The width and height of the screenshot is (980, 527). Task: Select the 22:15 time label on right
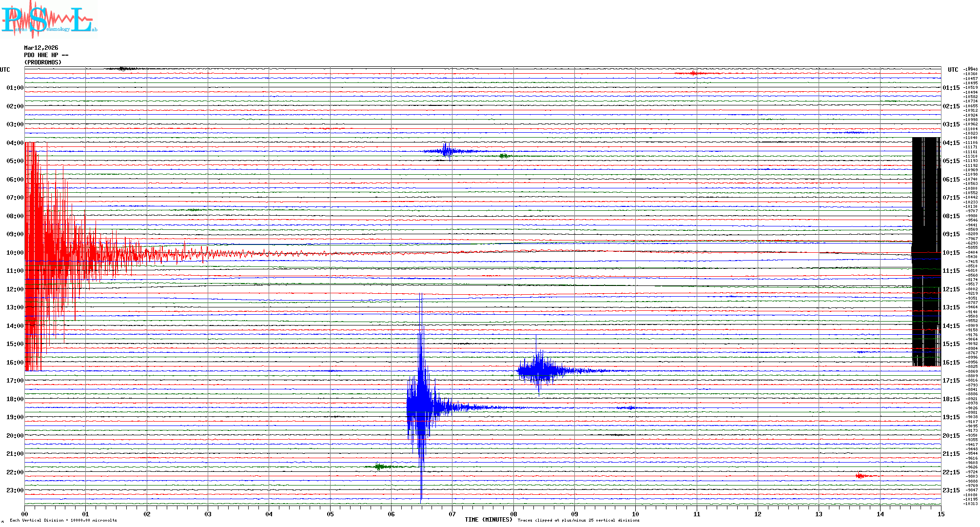click(x=951, y=472)
